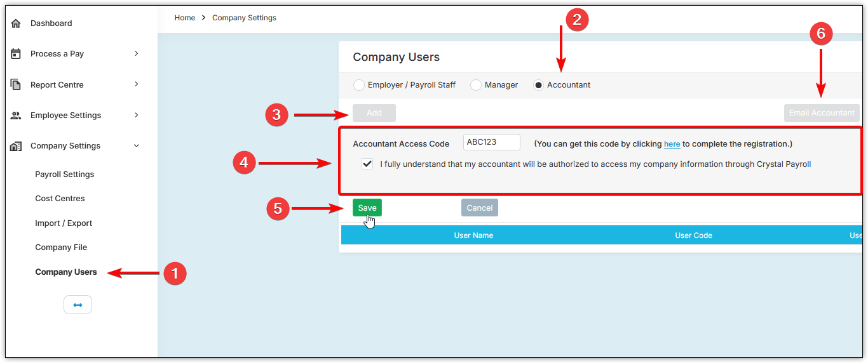Click the Report Centre document icon
868x363 pixels.
(16, 84)
